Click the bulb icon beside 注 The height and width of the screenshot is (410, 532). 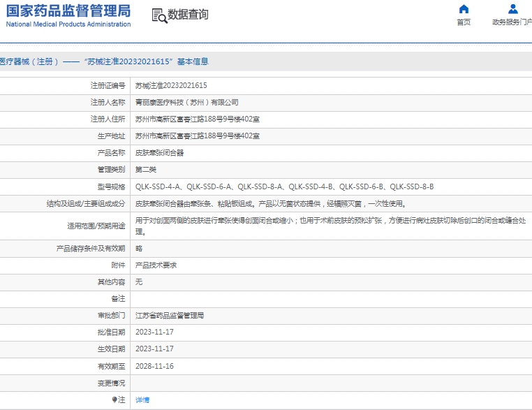pos(114,400)
